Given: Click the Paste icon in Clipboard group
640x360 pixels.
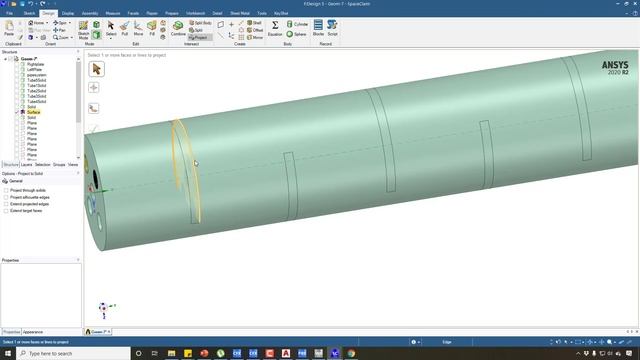Looking at the screenshot, I should coord(9,28).
